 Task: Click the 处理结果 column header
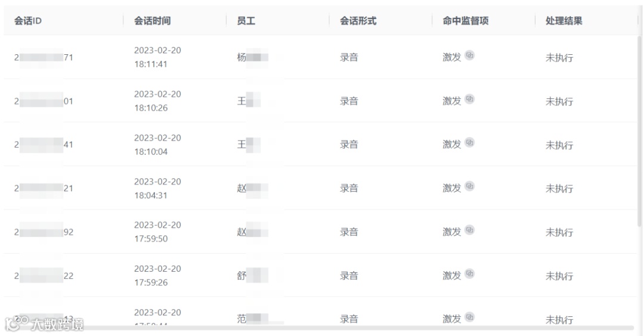563,21
